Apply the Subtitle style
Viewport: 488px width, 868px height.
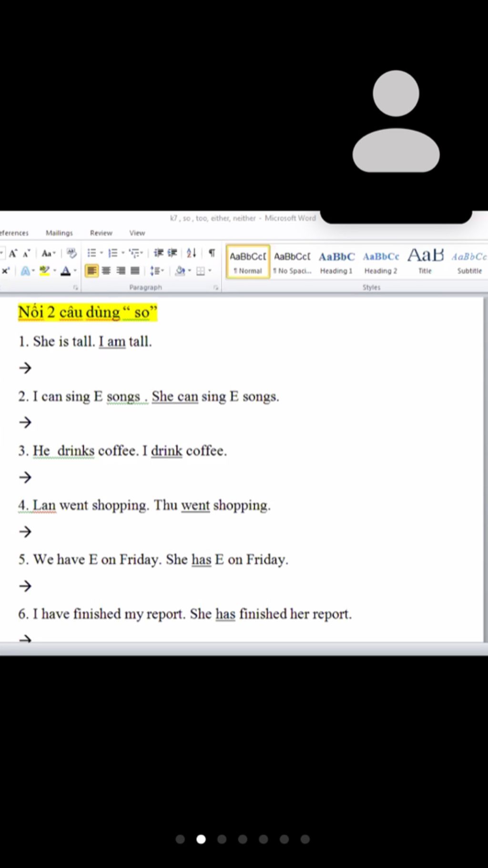tap(469, 262)
